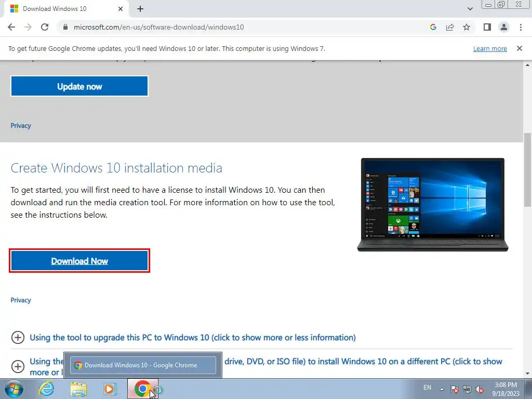Open the Learn more link
The width and height of the screenshot is (532, 399).
490,49
